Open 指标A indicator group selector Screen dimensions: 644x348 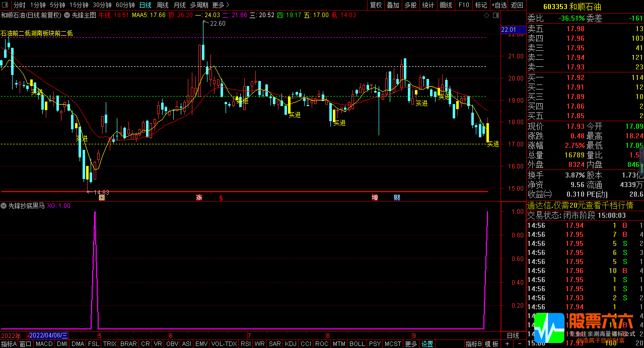point(9,344)
